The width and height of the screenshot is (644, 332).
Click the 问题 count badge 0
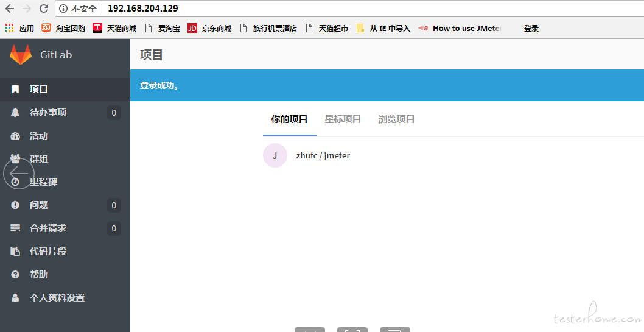click(x=114, y=205)
